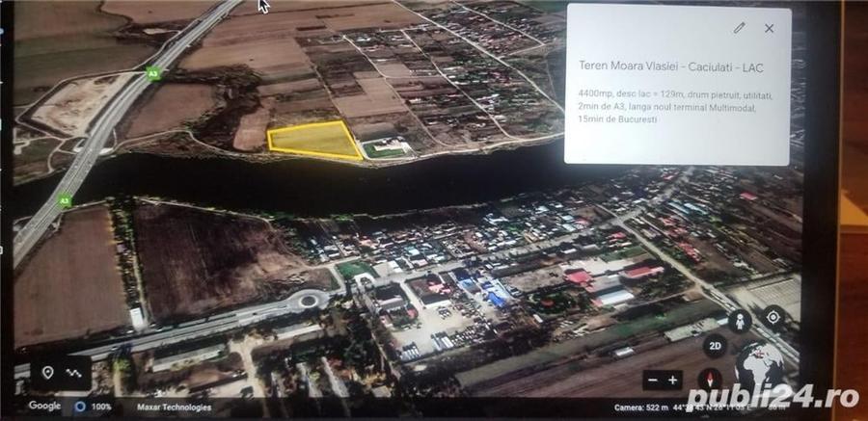Draw a line or shape tool
Image resolution: width=868 pixels, height=421 pixels.
[73, 373]
